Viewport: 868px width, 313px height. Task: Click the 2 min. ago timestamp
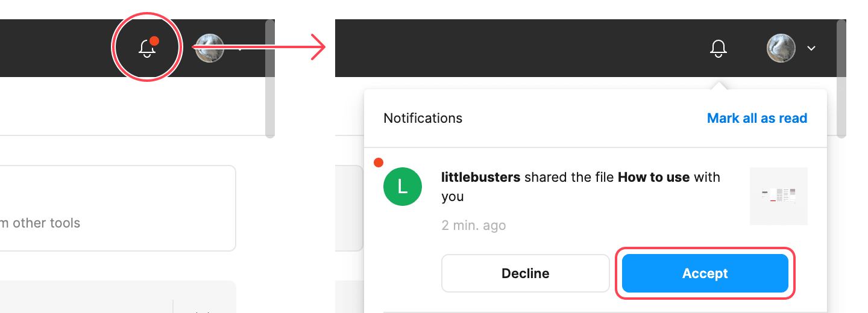pyautogui.click(x=473, y=226)
